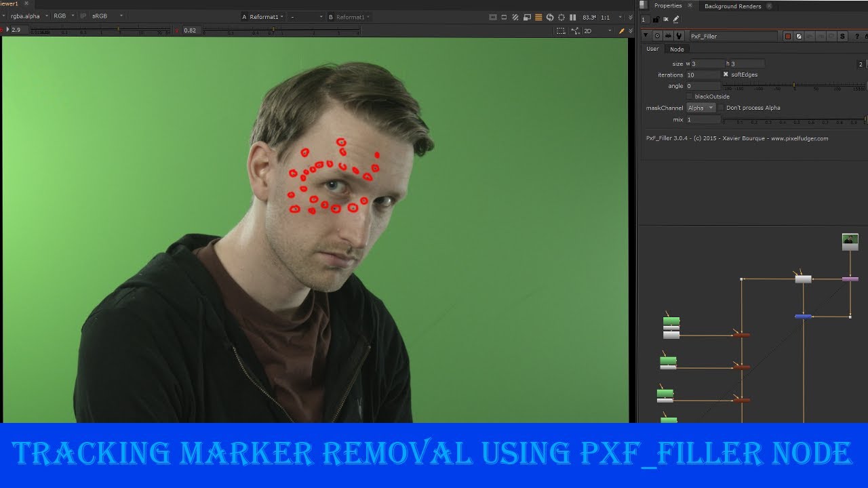Click the ROI dashed rectangle icon
The image size is (868, 488).
point(560,30)
